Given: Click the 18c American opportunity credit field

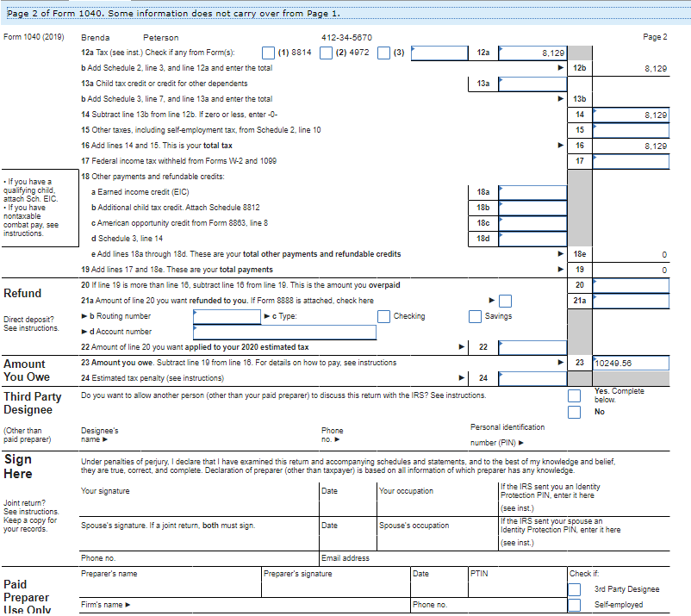Looking at the screenshot, I should (x=532, y=223).
